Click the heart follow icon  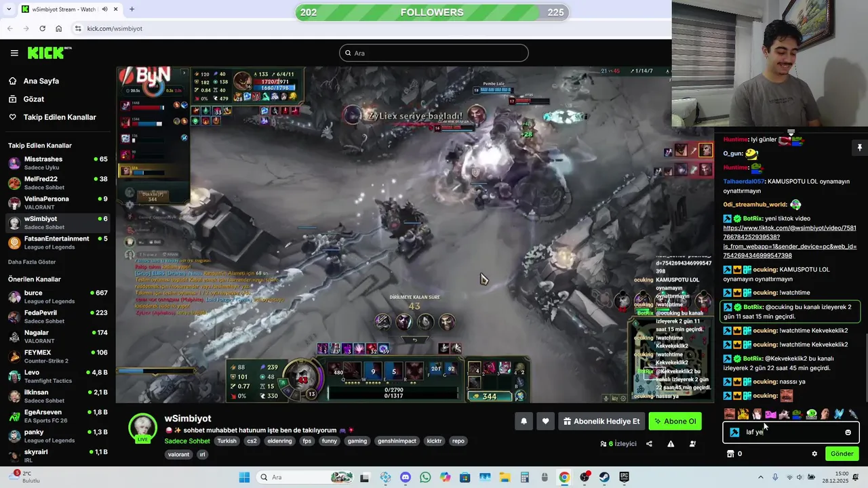point(545,421)
